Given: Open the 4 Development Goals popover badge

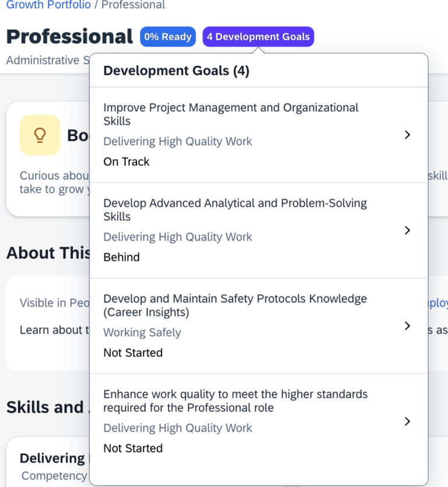Looking at the screenshot, I should tap(258, 36).
